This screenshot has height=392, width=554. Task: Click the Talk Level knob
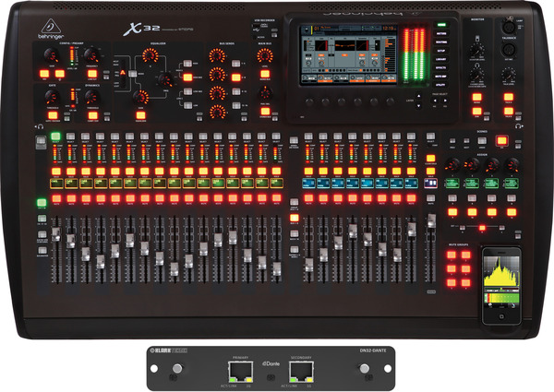click(509, 75)
